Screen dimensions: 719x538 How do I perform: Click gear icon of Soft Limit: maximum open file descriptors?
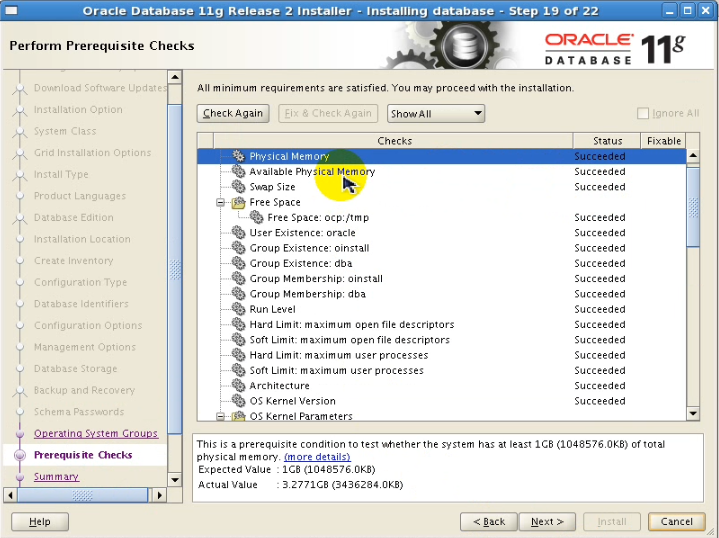(x=238, y=340)
